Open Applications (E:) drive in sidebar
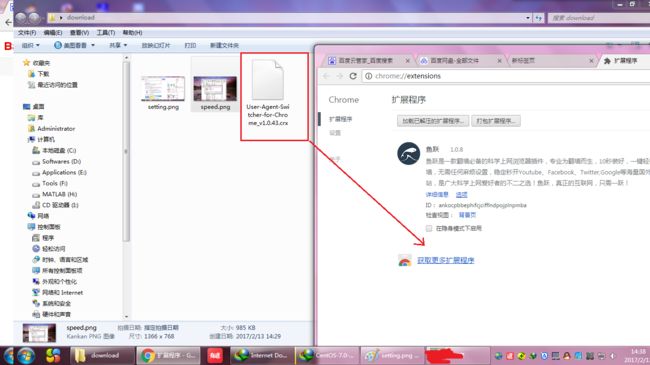This screenshot has height=365, width=650. click(x=60, y=172)
